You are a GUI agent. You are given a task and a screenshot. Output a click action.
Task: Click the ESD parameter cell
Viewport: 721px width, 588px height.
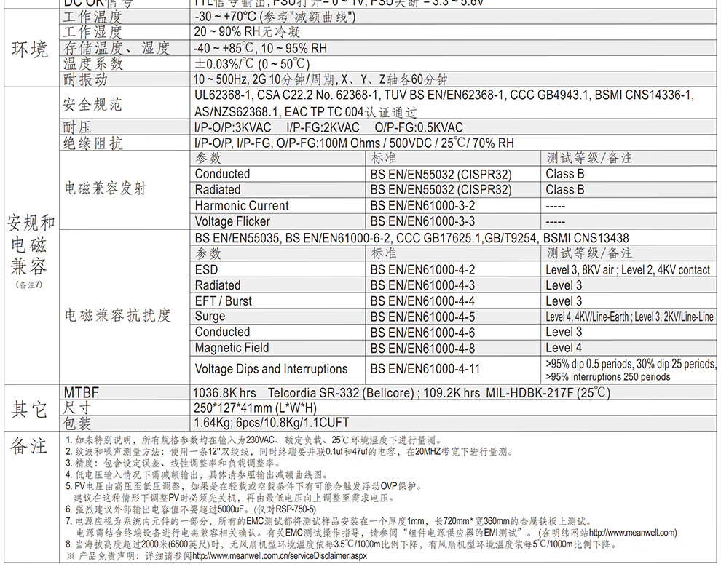coord(206,269)
